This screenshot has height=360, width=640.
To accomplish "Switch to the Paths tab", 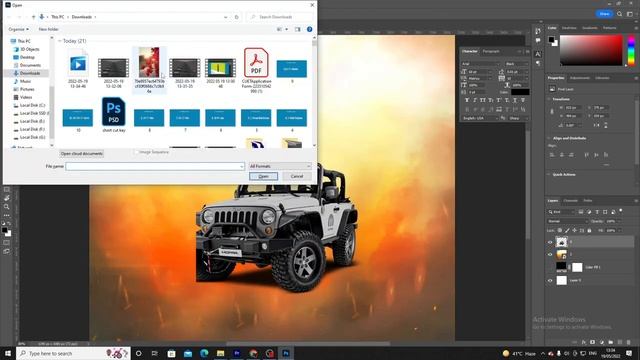I will point(588,200).
